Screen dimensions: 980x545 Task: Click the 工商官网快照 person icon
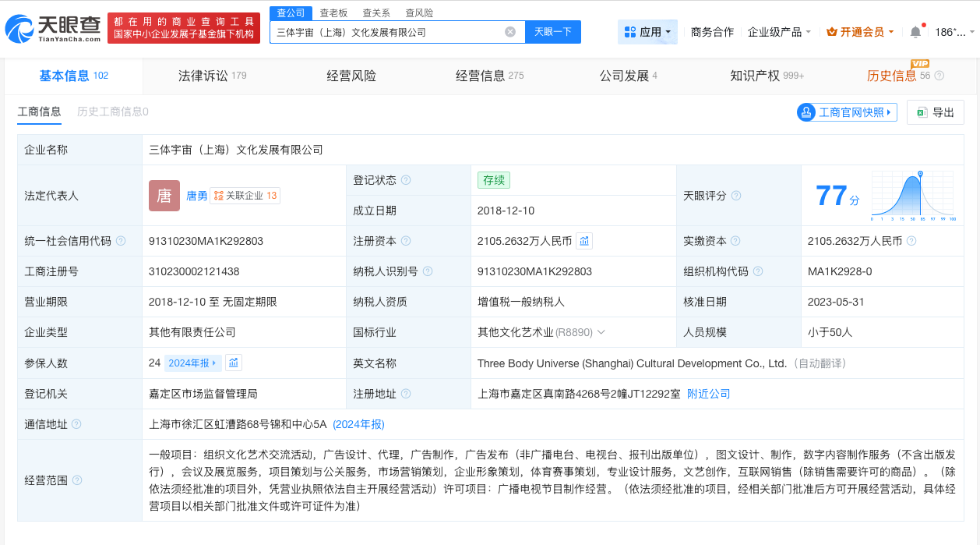(806, 112)
